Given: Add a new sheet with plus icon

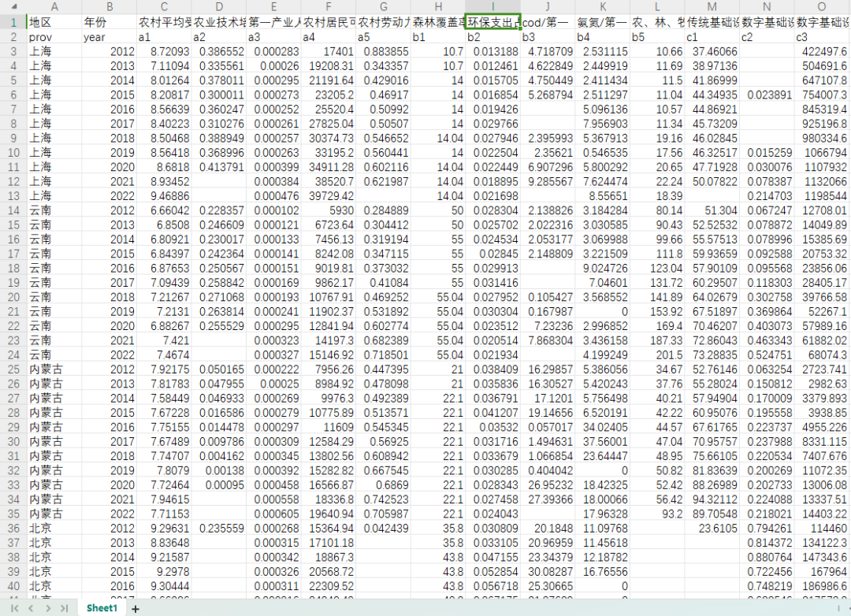Looking at the screenshot, I should pyautogui.click(x=135, y=608).
